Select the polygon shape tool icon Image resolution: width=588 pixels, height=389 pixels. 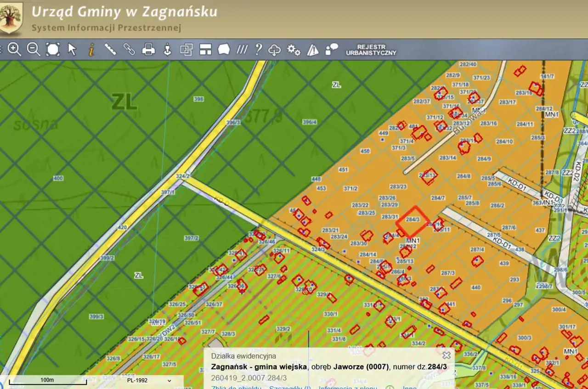tap(224, 50)
